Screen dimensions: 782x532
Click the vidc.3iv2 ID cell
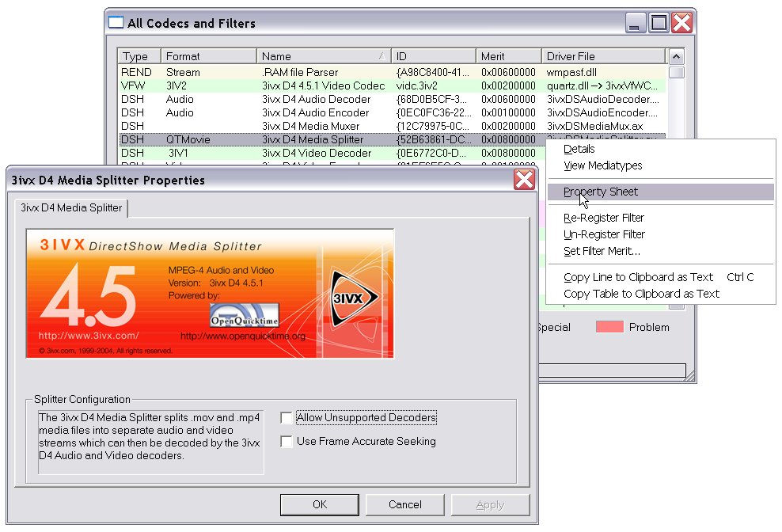click(417, 85)
